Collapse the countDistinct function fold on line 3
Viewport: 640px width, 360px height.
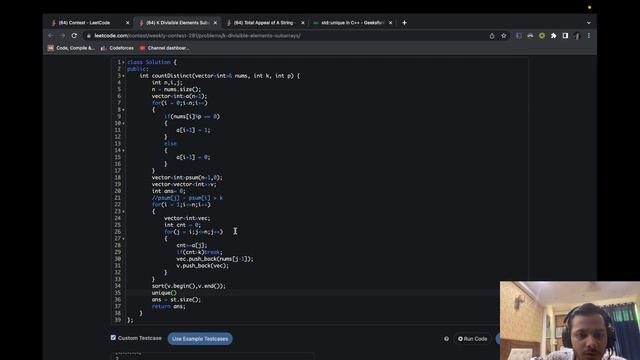(x=124, y=76)
